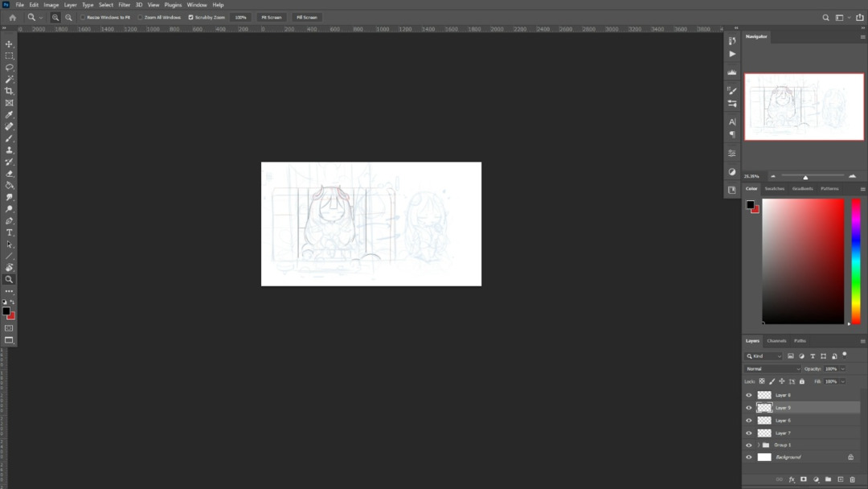Select the Horizontal Type tool
The height and width of the screenshot is (489, 868).
point(10,232)
